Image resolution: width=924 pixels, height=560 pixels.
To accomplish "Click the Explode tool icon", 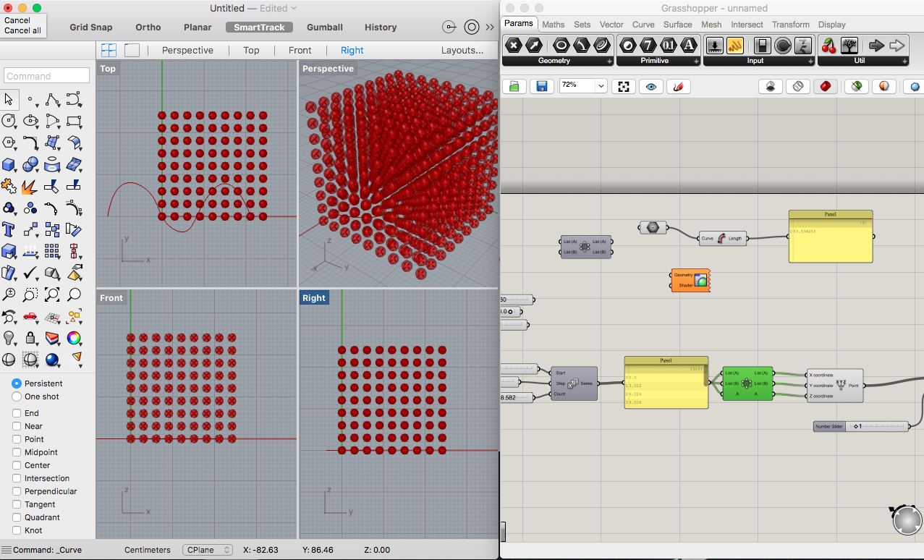I will coord(30,186).
